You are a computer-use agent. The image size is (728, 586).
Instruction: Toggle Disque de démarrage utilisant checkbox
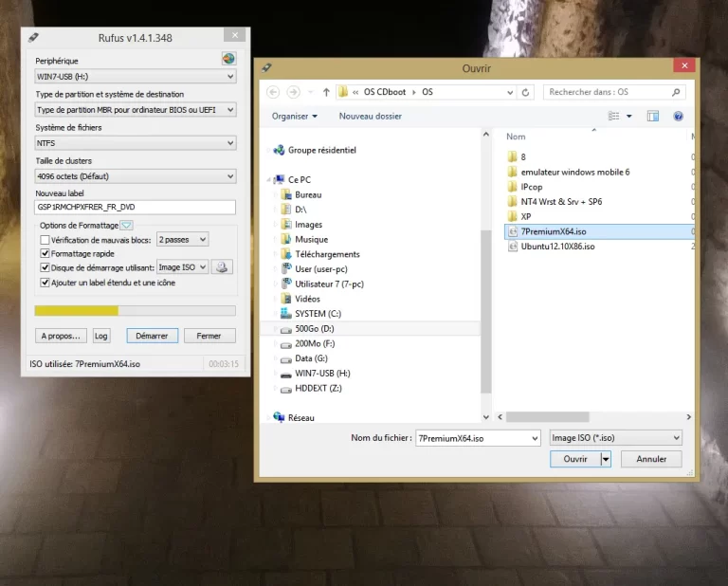tap(45, 267)
